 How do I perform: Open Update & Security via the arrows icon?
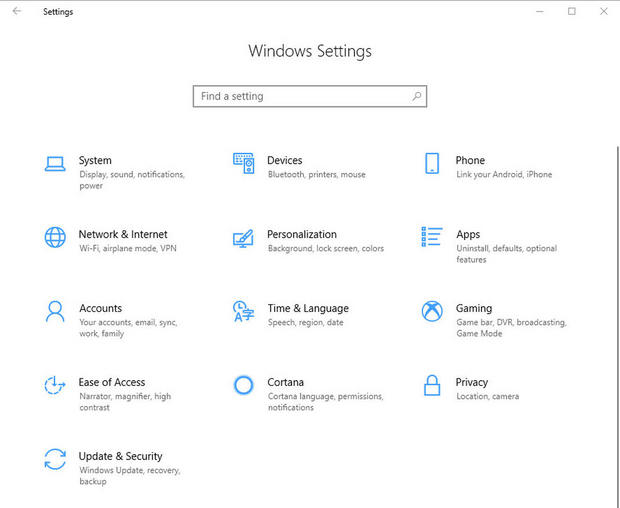55,459
